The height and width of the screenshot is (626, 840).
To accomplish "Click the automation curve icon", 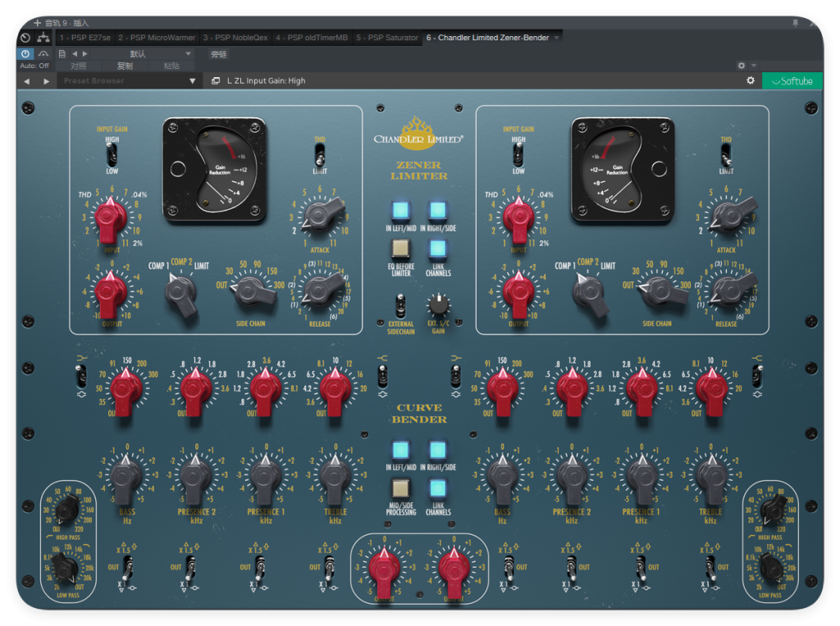I will pyautogui.click(x=43, y=53).
